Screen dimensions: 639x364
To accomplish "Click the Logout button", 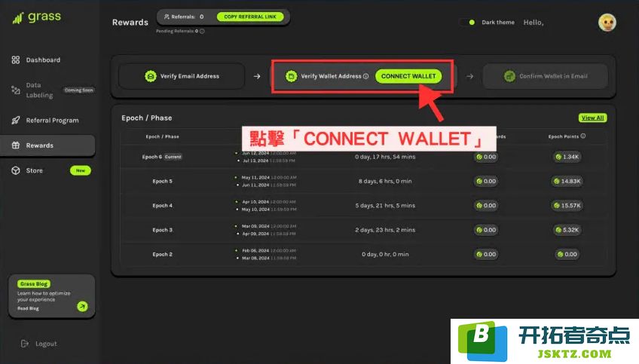I will (x=38, y=344).
